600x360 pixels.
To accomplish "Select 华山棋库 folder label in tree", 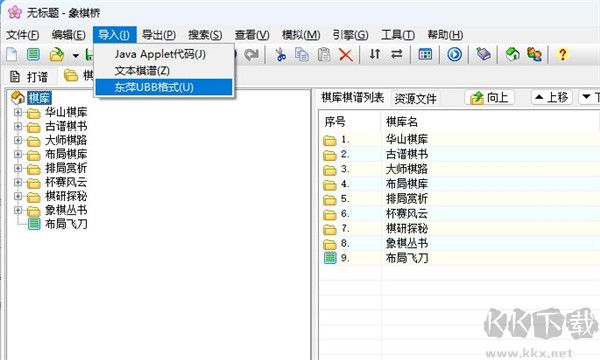I will tap(66, 112).
